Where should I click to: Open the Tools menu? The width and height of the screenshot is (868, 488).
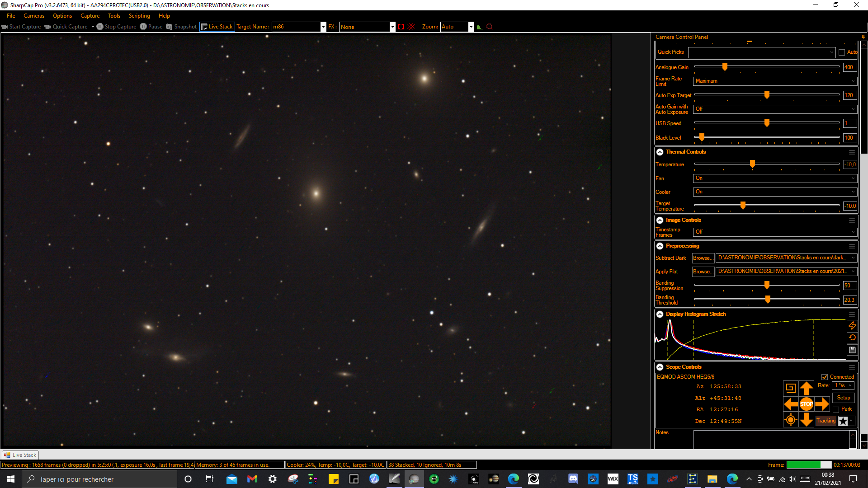(114, 16)
